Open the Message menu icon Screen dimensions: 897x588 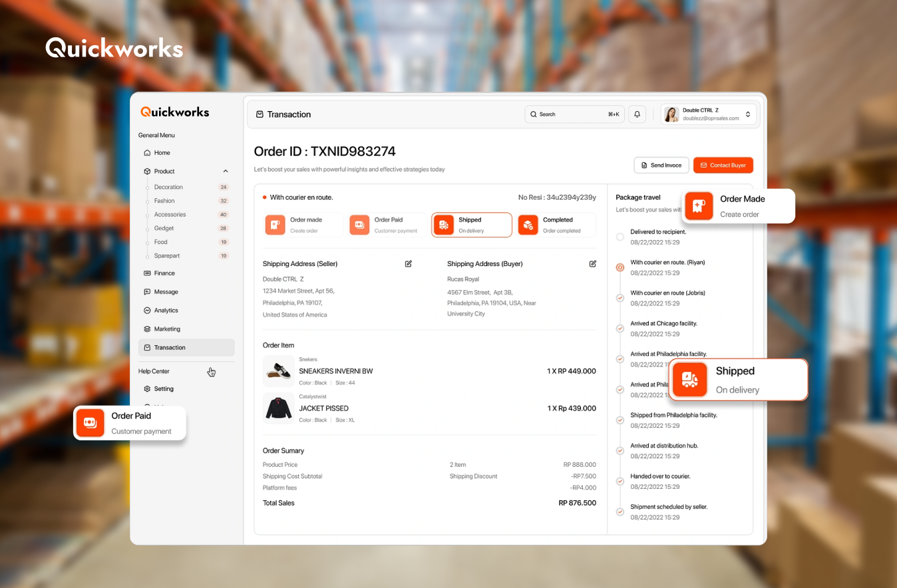click(147, 292)
